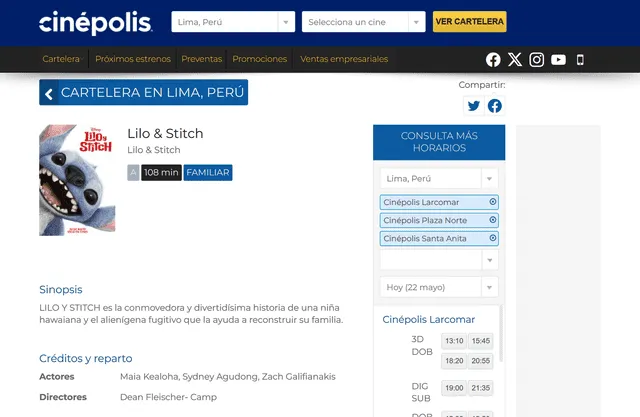Click back arrow on Cartelera en Lima banner
The image size is (640, 417).
[x=49, y=93]
